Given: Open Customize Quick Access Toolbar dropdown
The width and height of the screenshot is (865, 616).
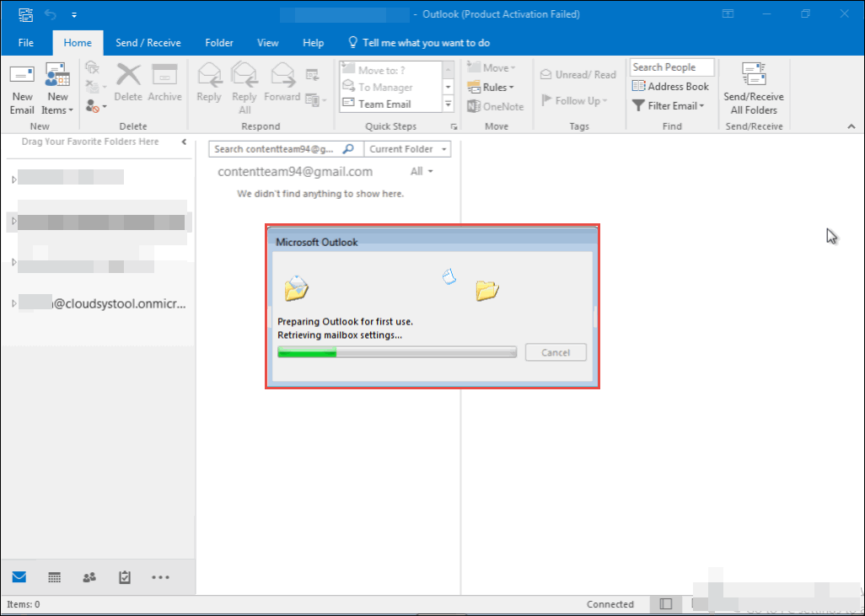Looking at the screenshot, I should [x=74, y=15].
